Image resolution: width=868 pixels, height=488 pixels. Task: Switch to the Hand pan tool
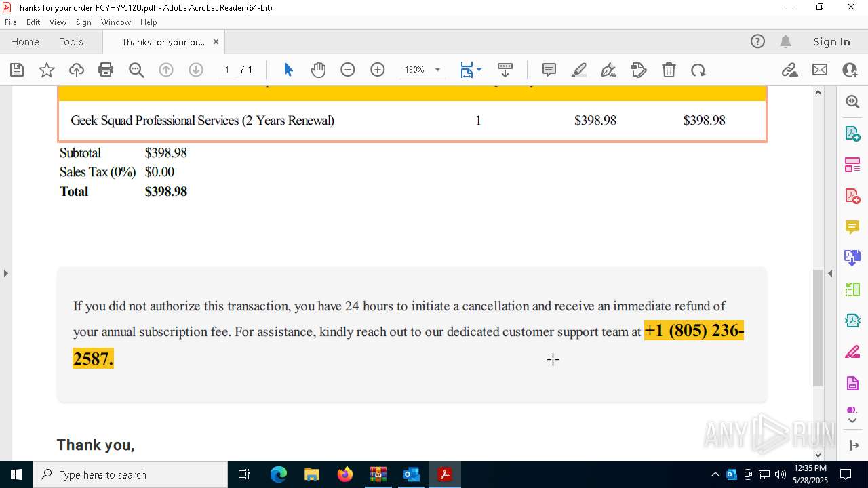click(318, 70)
